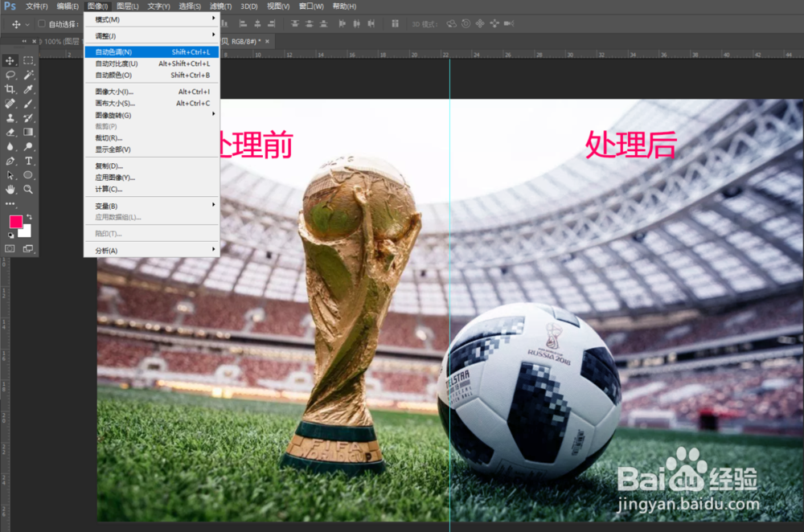
Task: Open the extra tools ellipsis button
Action: (10, 204)
